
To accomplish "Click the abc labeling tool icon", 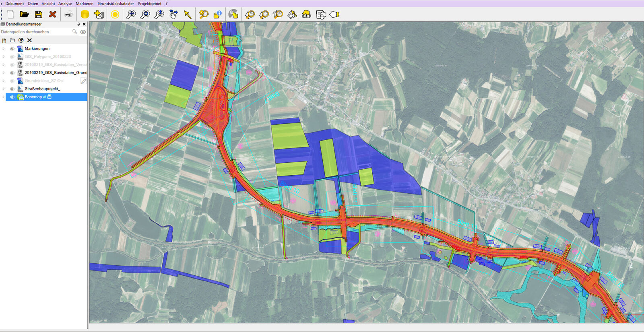I will [306, 14].
